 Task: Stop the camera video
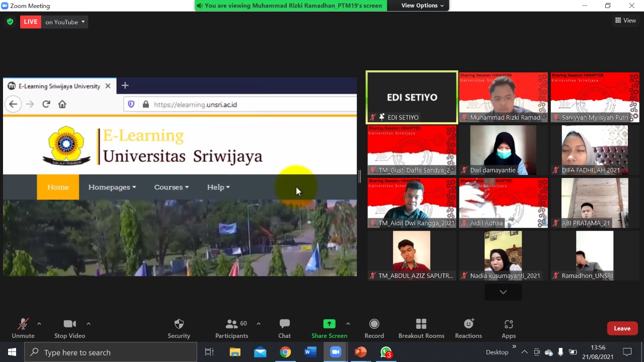(69, 328)
